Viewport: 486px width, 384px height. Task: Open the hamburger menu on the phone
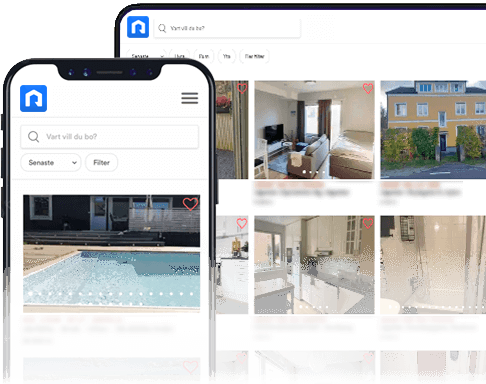click(x=190, y=98)
